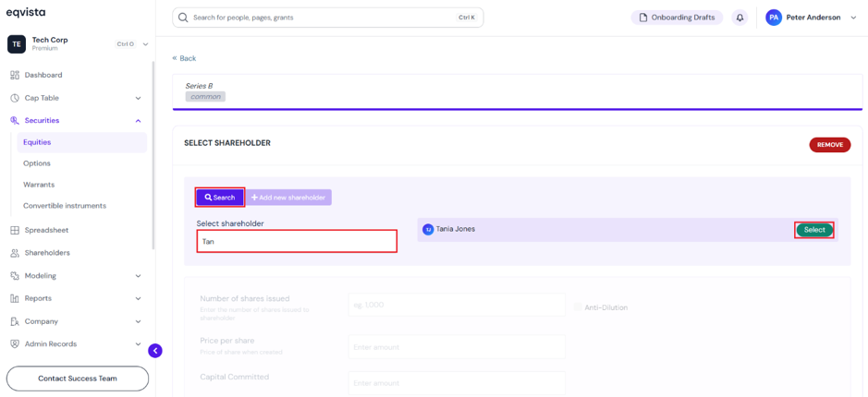Click the magnifier icon in top search bar
The height and width of the screenshot is (397, 868).
click(x=183, y=18)
